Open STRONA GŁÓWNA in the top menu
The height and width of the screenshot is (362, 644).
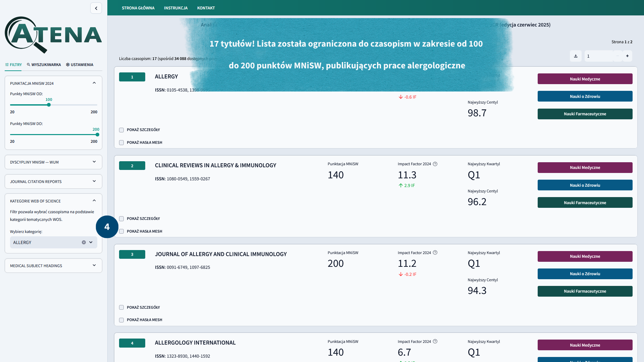[138, 8]
